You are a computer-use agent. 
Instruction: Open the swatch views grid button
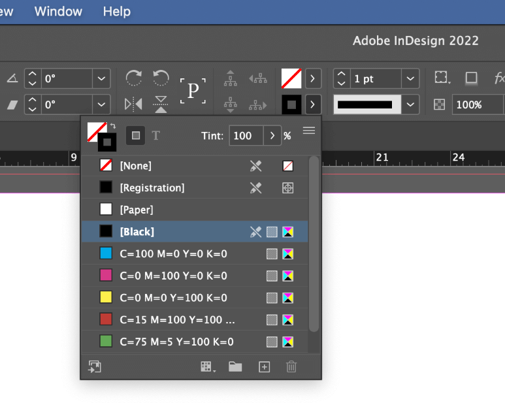(208, 367)
